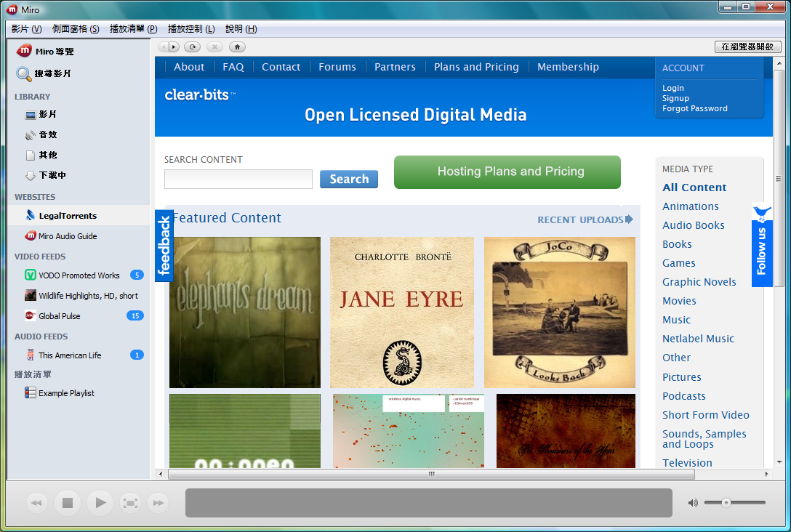Open Wildlife Highlights, HD, short feed
791x532 pixels.
click(x=81, y=296)
